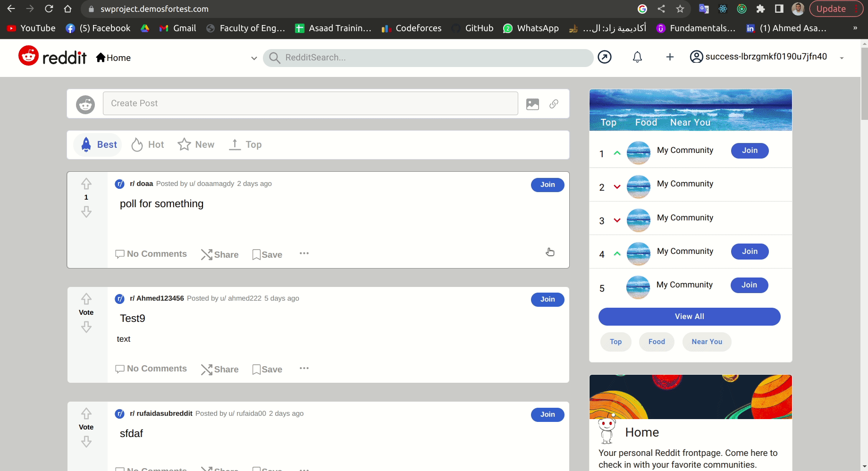The height and width of the screenshot is (471, 868).
Task: Join the rank 5 My Community
Action: click(x=749, y=285)
